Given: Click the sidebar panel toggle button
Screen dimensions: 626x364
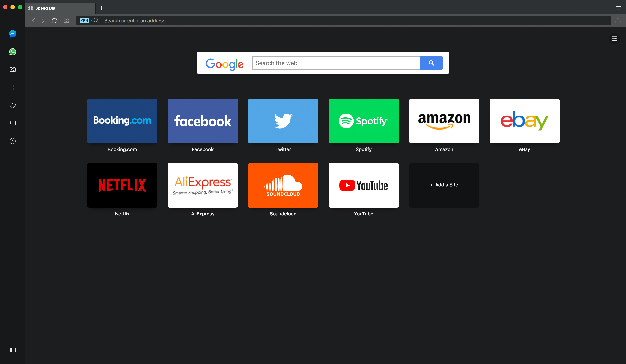Looking at the screenshot, I should point(13,350).
